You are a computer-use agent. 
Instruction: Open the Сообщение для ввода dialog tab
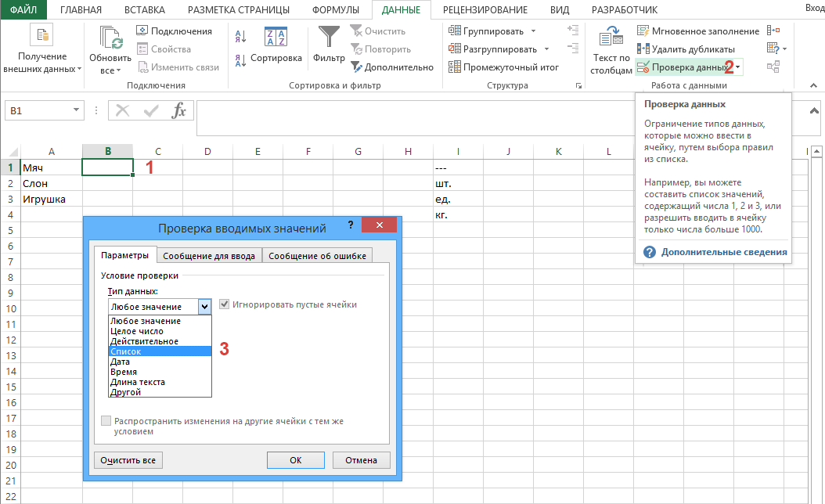209,256
